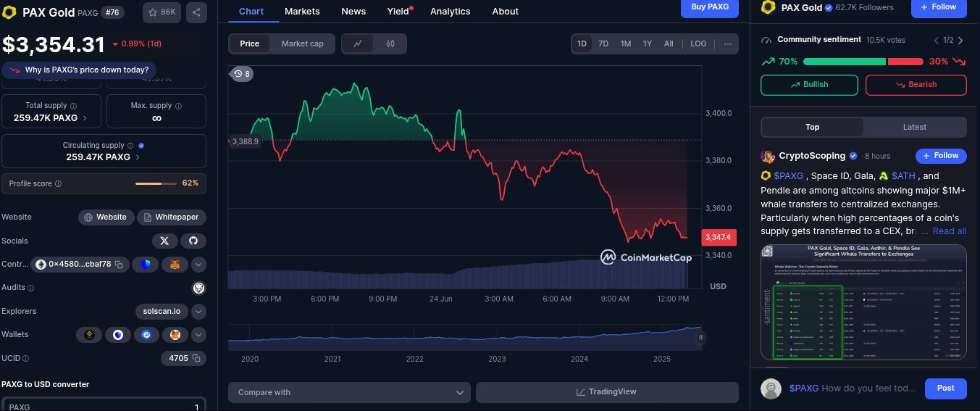The height and width of the screenshot is (411, 980).
Task: Set chart range to 1M
Action: pos(626,43)
